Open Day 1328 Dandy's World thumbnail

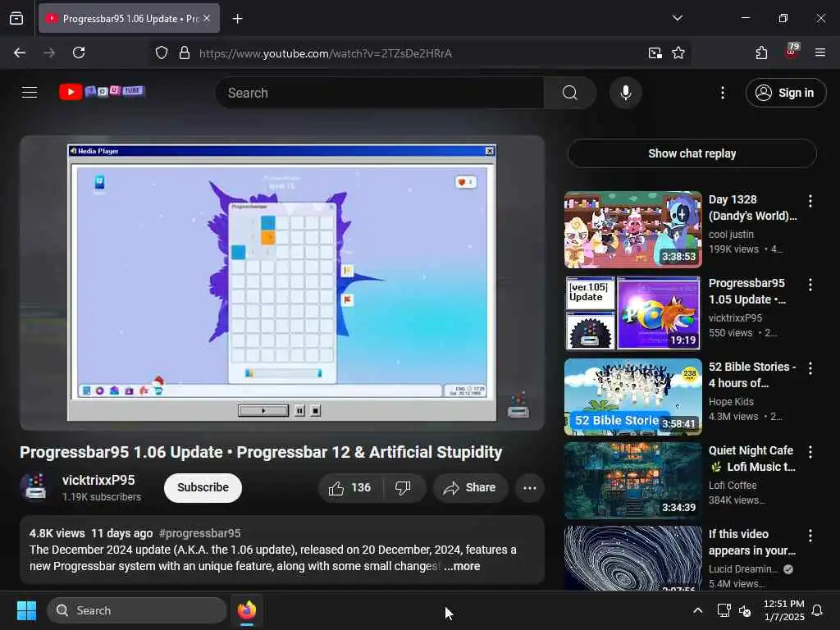point(632,230)
